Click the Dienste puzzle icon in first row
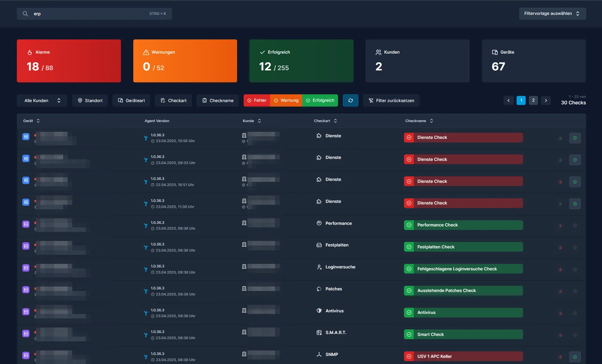The height and width of the screenshot is (364, 602). (319, 136)
